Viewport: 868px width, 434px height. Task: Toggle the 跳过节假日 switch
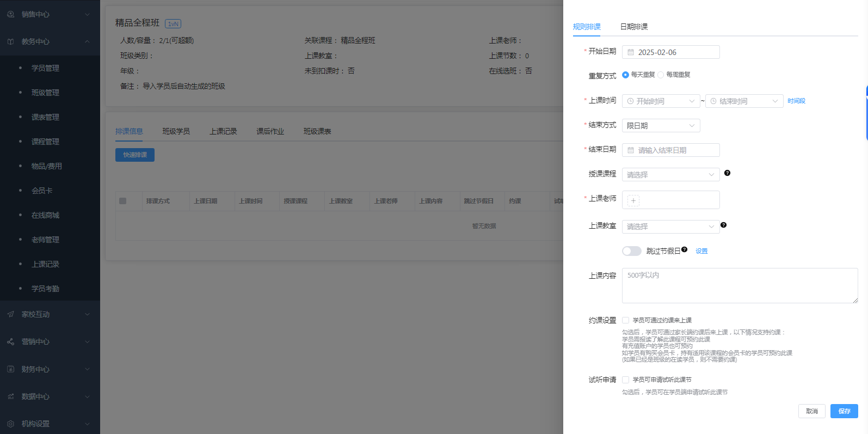tap(632, 251)
